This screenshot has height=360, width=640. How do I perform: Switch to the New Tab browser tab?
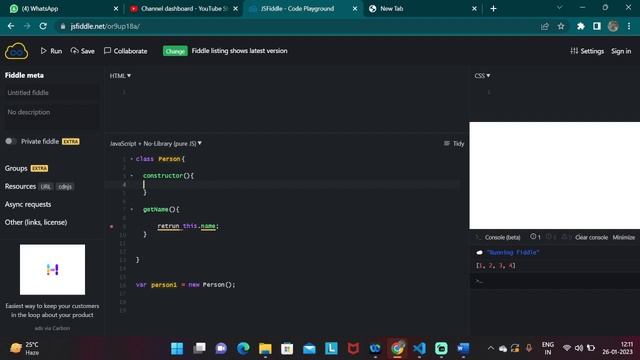click(x=422, y=9)
